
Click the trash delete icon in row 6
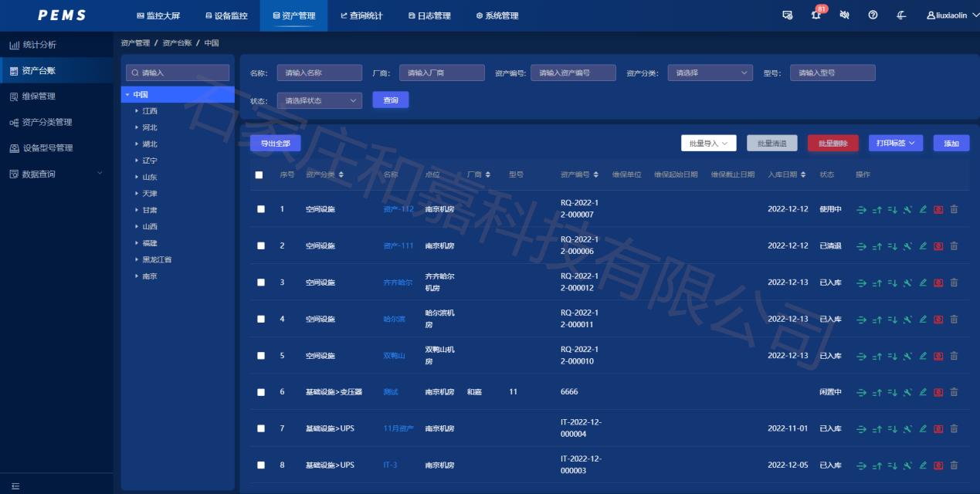954,392
